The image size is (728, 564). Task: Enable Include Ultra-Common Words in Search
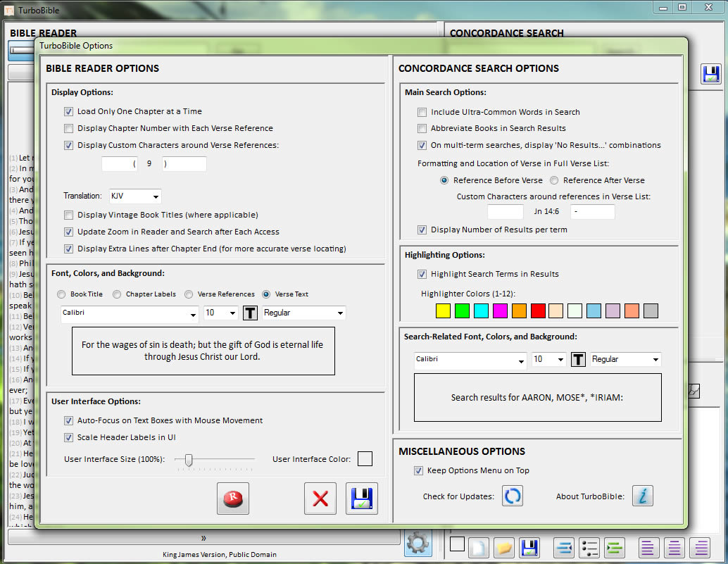[422, 112]
